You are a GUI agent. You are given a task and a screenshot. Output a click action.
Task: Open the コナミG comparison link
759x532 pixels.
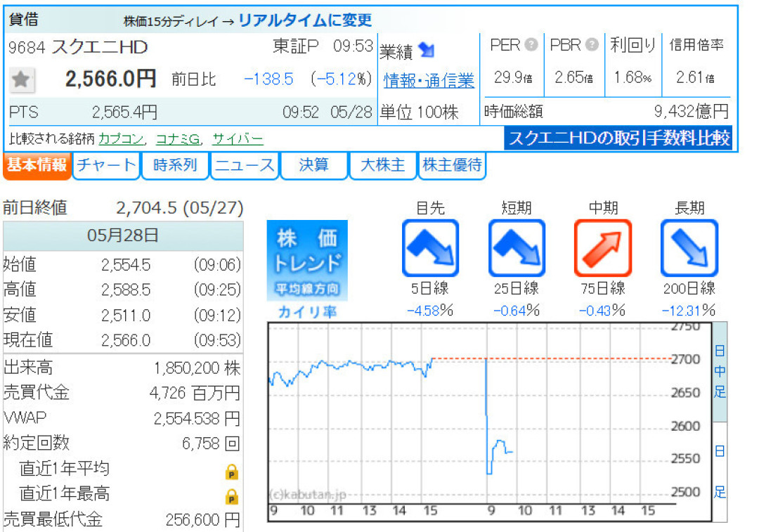(x=178, y=139)
